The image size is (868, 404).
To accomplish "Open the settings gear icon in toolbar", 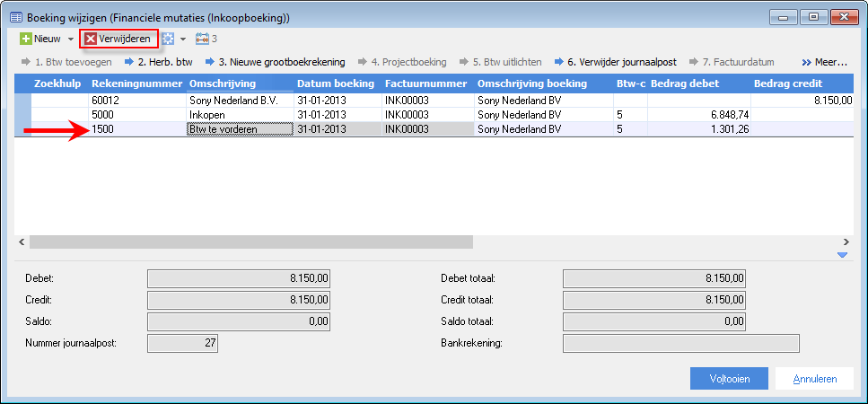I will (x=168, y=40).
